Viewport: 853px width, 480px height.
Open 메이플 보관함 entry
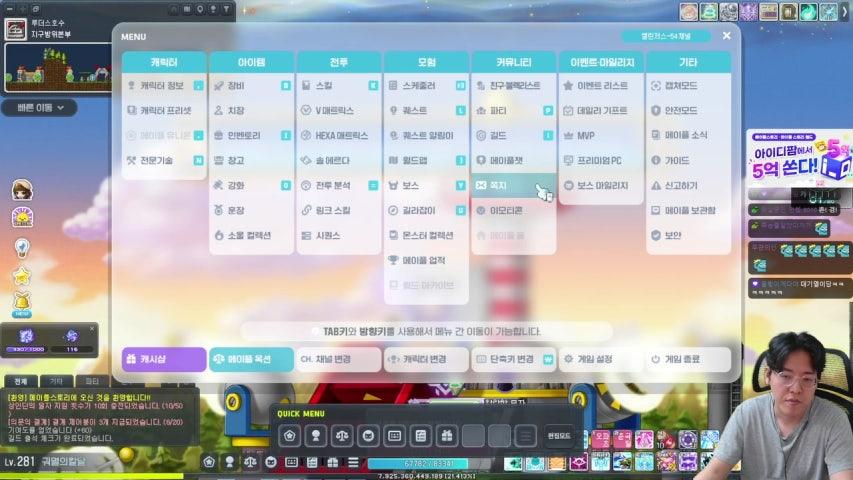689,211
